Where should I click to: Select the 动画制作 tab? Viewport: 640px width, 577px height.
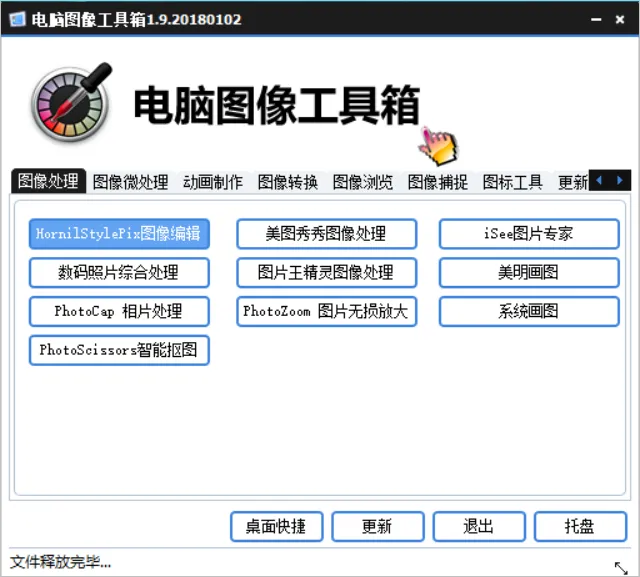(x=213, y=182)
